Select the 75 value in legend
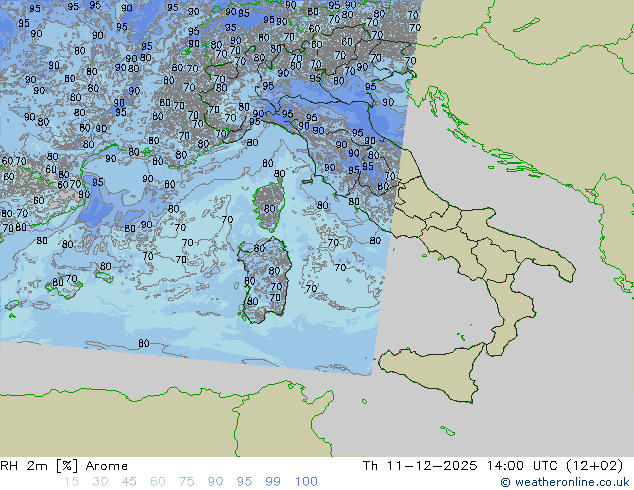 tap(186, 482)
